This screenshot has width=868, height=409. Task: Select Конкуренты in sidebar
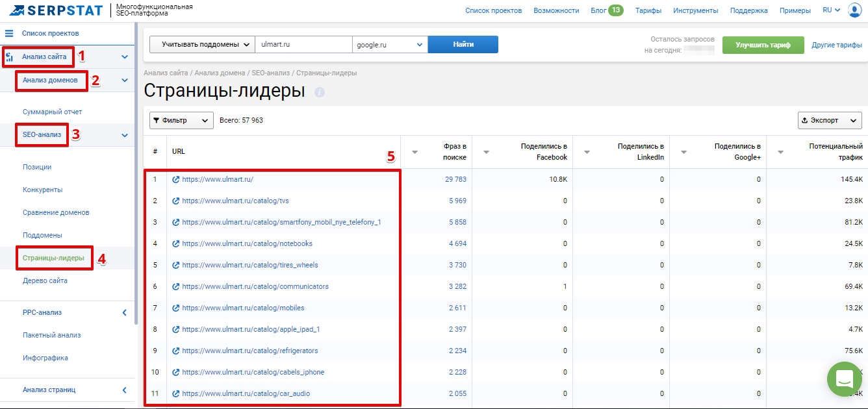click(42, 190)
